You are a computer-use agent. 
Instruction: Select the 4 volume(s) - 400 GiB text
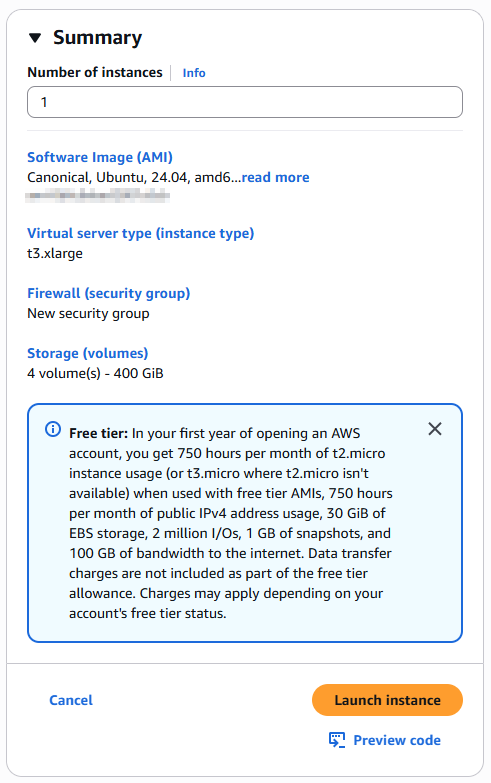[x=95, y=373]
